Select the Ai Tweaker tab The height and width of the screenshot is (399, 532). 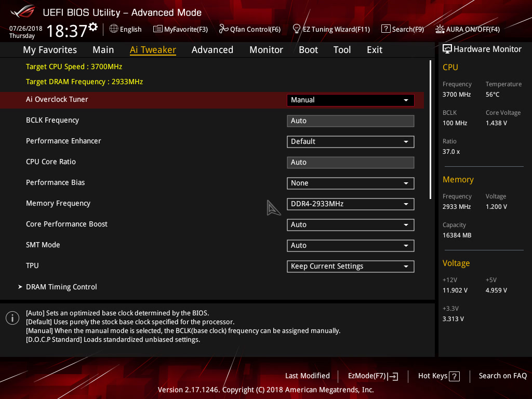coord(153,50)
